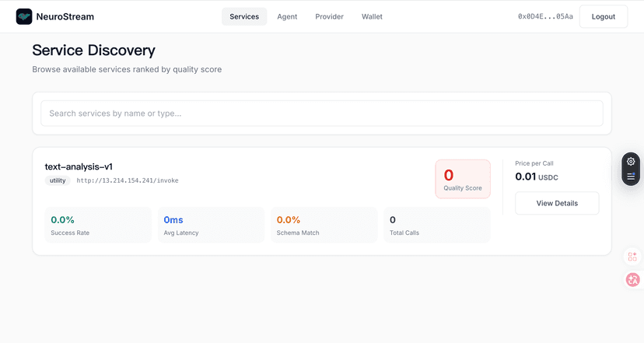The height and width of the screenshot is (343, 644).
Task: Open the list menu icon below gear
Action: [x=631, y=177]
